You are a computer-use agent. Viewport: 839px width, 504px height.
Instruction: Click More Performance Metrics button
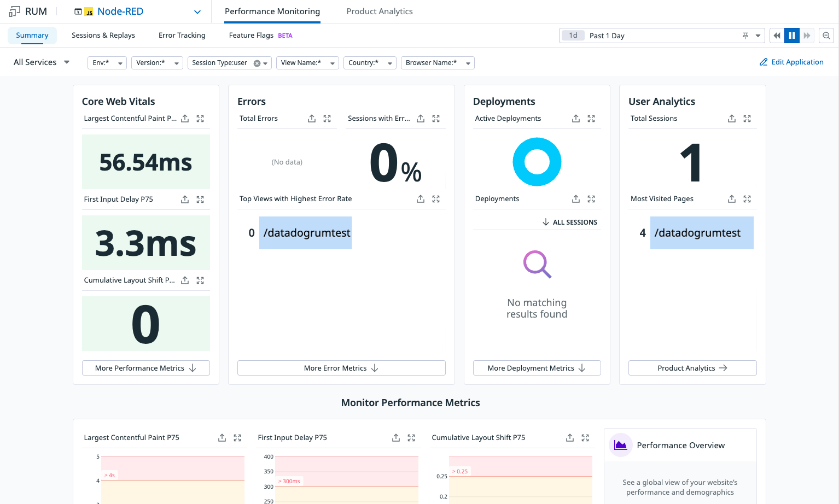point(146,368)
